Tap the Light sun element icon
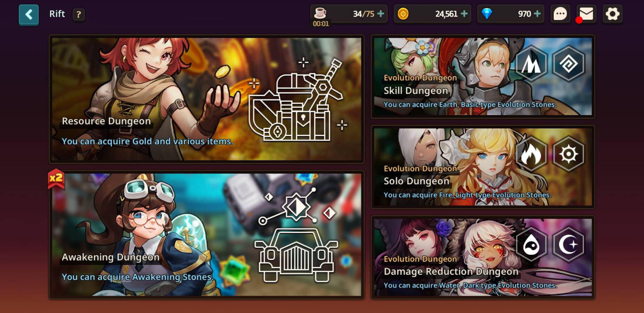The image size is (644, 313). (x=569, y=154)
